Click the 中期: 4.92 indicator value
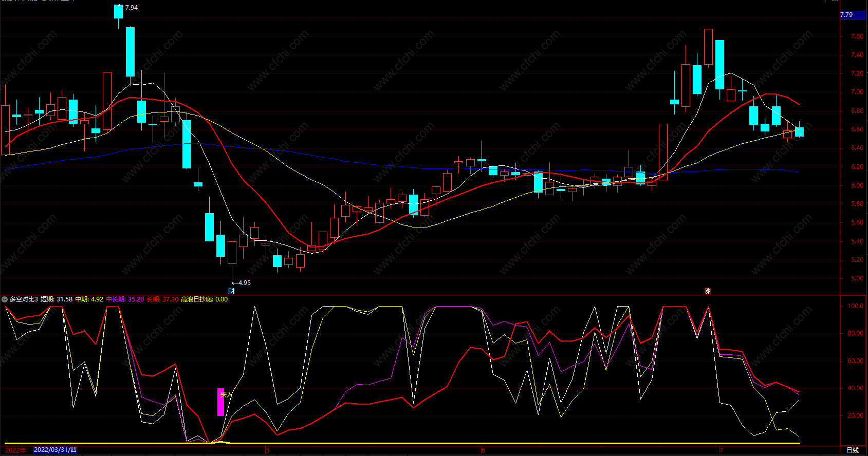Viewport: 868px width, 456px height. click(x=89, y=299)
